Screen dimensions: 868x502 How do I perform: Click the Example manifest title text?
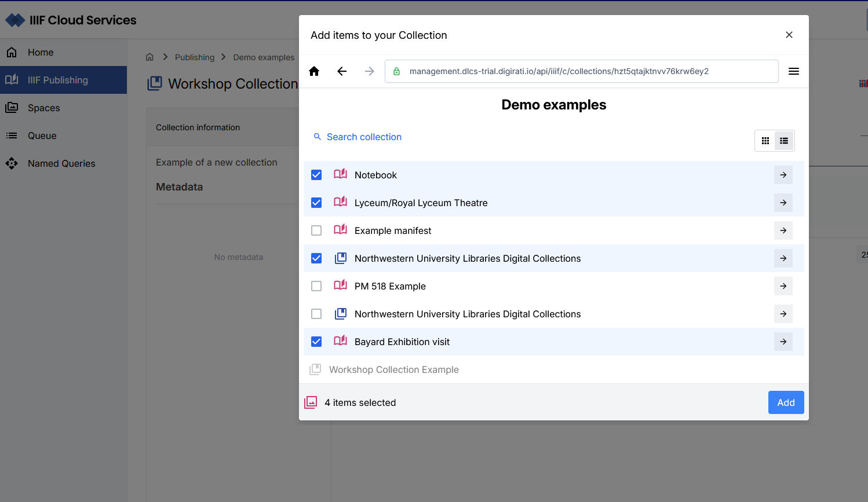393,230
